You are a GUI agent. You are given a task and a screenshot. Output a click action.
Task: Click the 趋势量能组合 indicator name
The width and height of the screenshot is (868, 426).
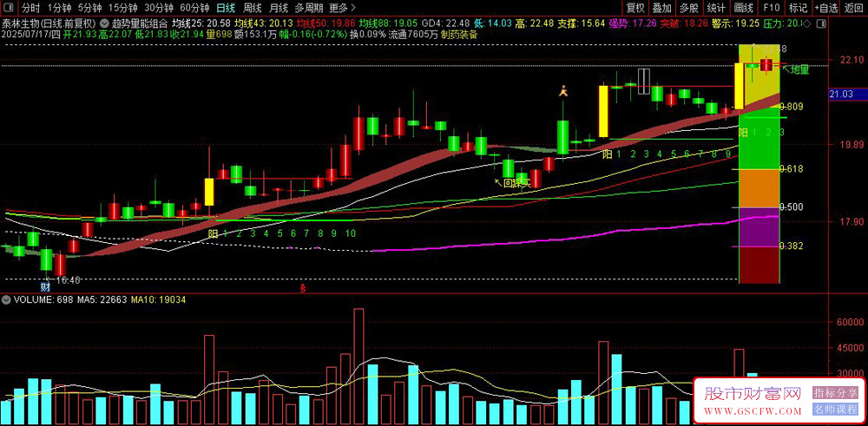pyautogui.click(x=139, y=23)
